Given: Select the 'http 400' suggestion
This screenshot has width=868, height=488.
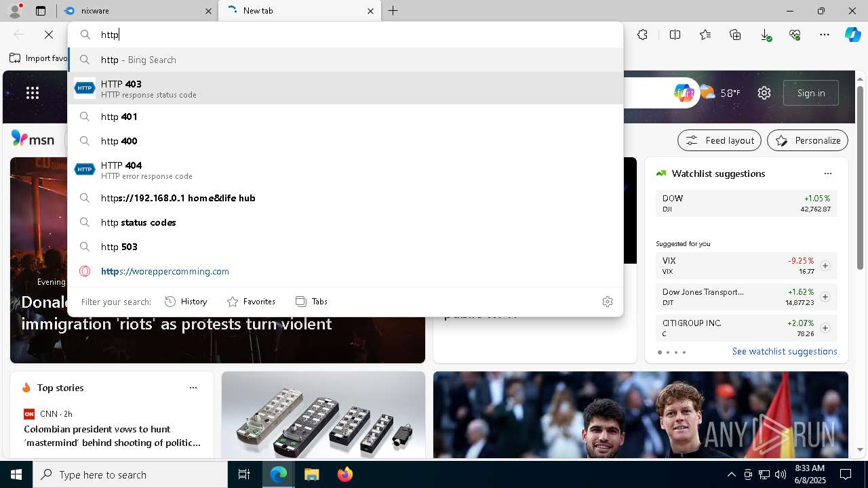Looking at the screenshot, I should pos(346,141).
